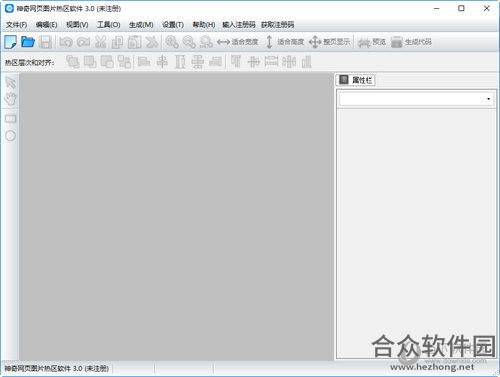This screenshot has width=500, height=377.
Task: Save the project with the floppy icon
Action: tap(45, 42)
